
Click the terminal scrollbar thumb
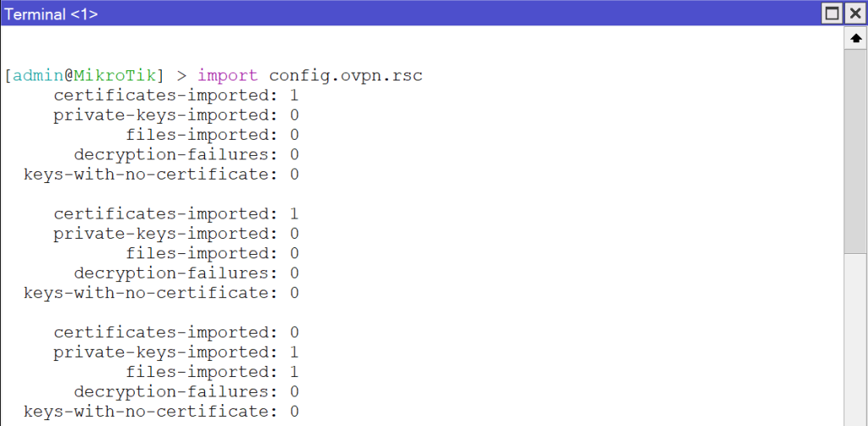click(856, 151)
